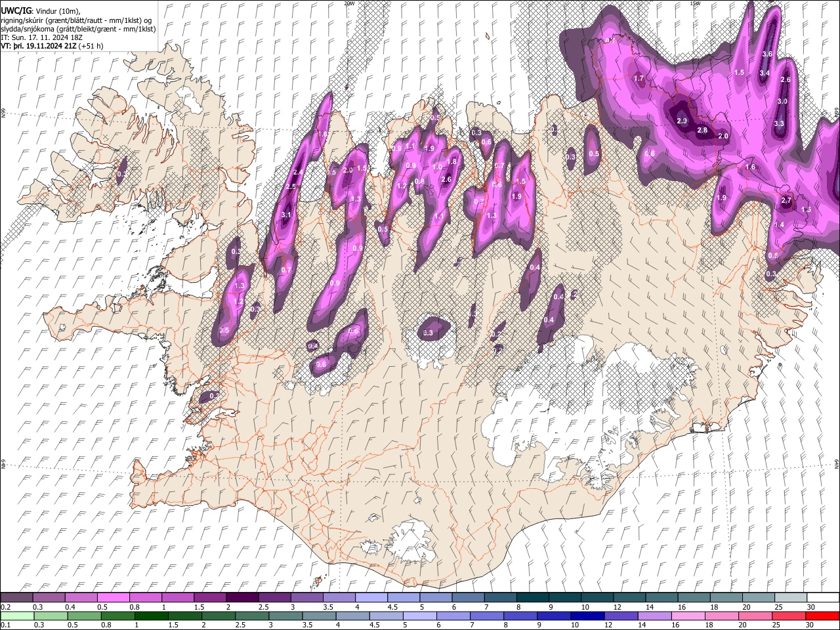Click the 3.4 snowfall value label
This screenshot has width=840, height=630.
765,73
